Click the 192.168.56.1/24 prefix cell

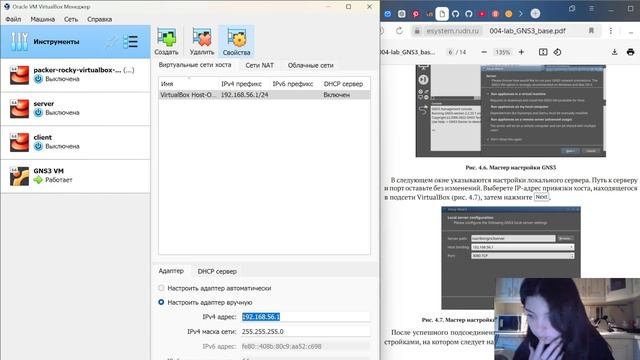244,95
